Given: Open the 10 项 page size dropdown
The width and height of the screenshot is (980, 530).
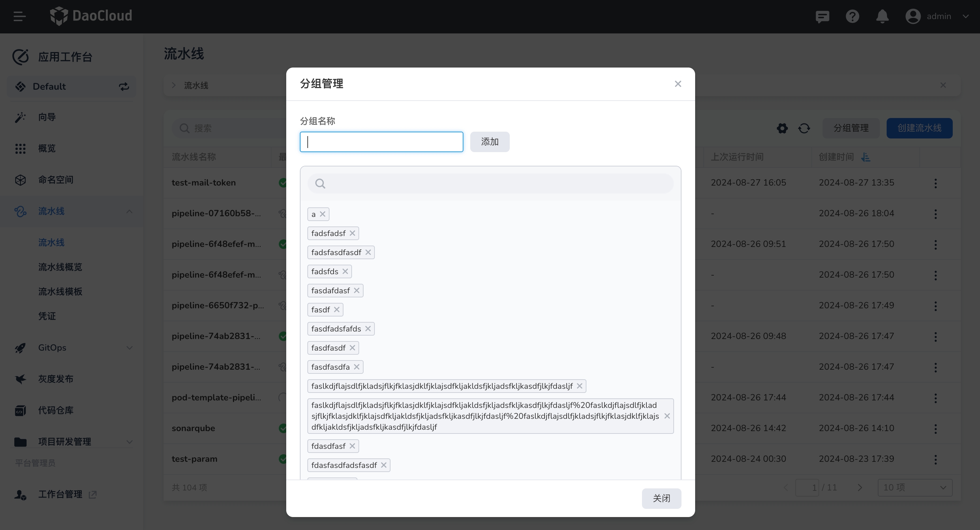Looking at the screenshot, I should pos(915,487).
